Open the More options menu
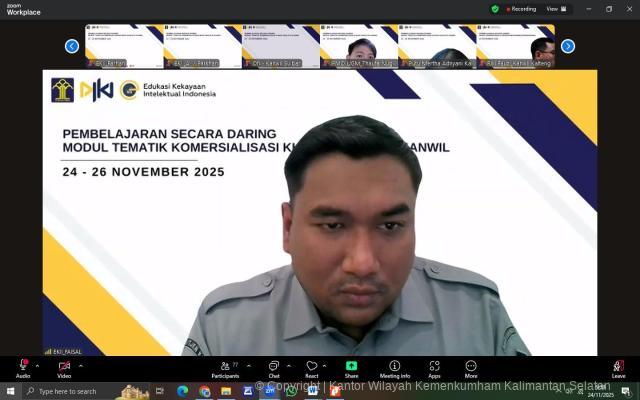Viewport: 640px width, 400px height. (470, 367)
